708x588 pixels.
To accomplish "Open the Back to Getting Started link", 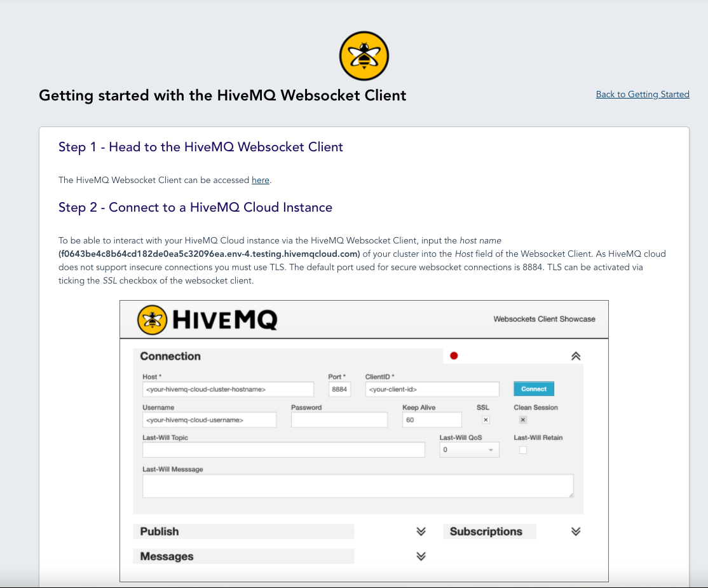I will [x=643, y=94].
